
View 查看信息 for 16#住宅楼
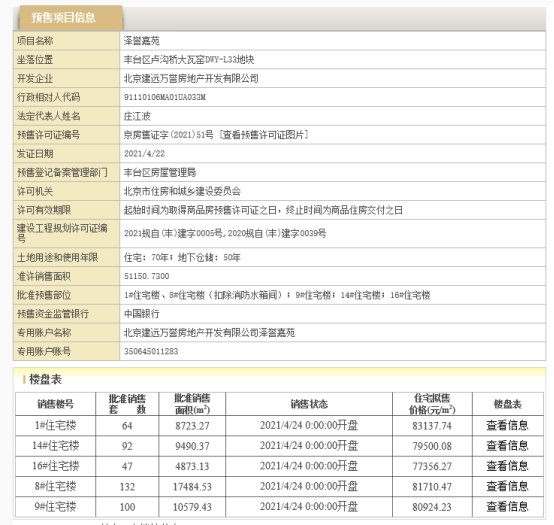507,466
